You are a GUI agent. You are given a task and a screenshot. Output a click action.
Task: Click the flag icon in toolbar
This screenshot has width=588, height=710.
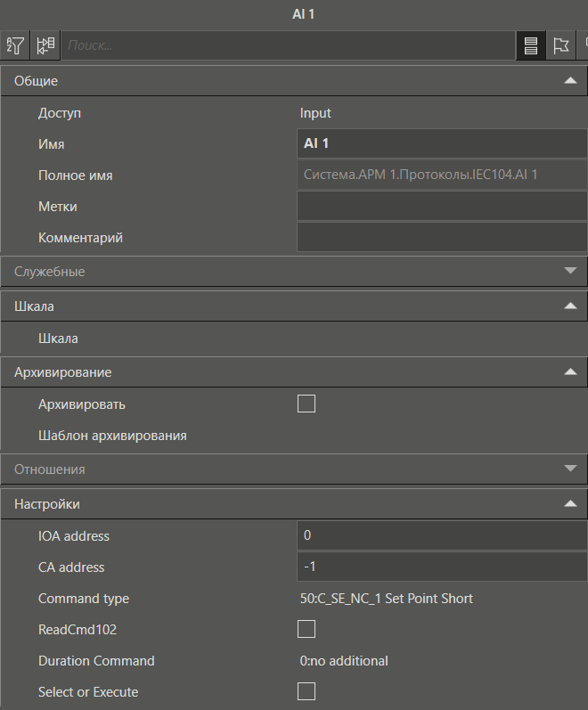click(560, 45)
